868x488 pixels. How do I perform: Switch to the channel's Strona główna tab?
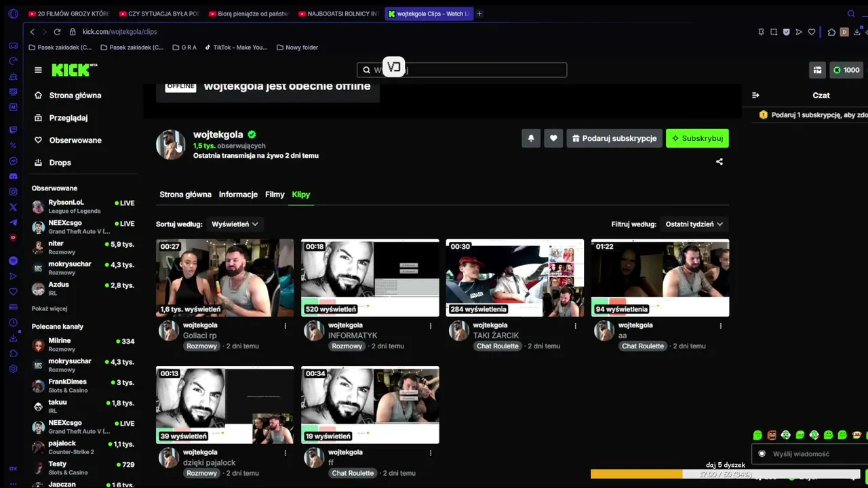point(186,195)
